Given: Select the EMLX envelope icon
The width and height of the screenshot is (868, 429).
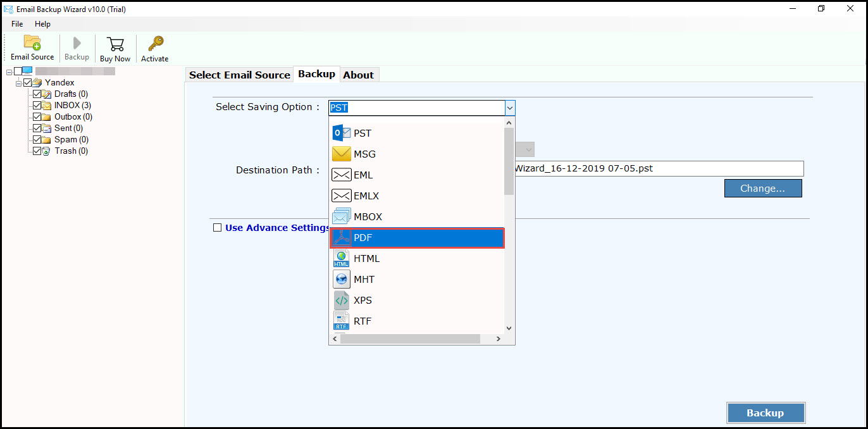Looking at the screenshot, I should click(x=342, y=196).
